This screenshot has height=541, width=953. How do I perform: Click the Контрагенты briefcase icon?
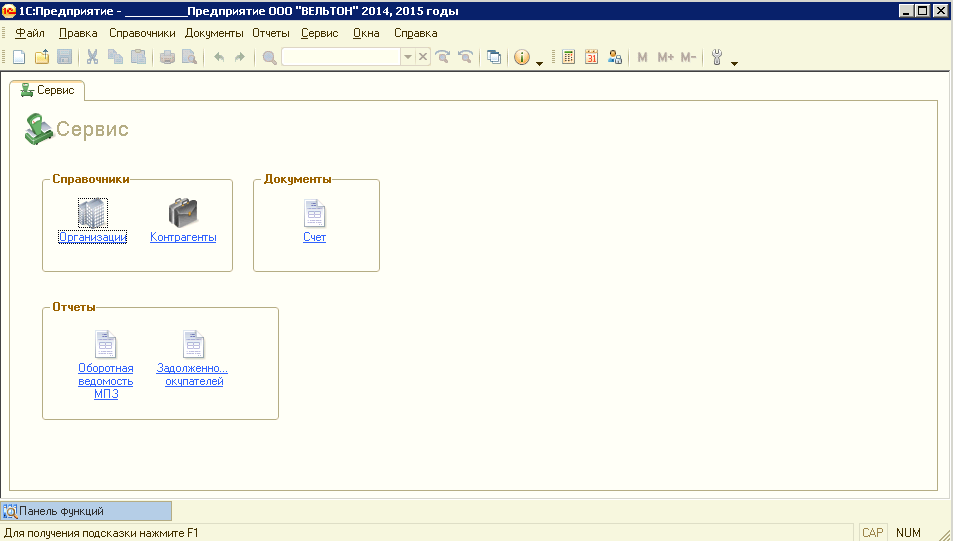click(183, 212)
